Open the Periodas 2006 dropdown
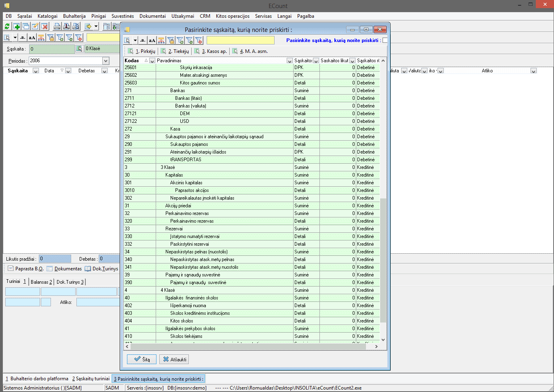Viewport: 554px width, 392px height. 106,61
